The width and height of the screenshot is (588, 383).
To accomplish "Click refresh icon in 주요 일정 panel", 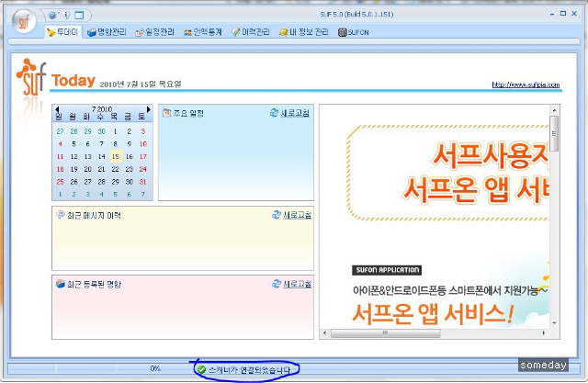I will (x=274, y=112).
